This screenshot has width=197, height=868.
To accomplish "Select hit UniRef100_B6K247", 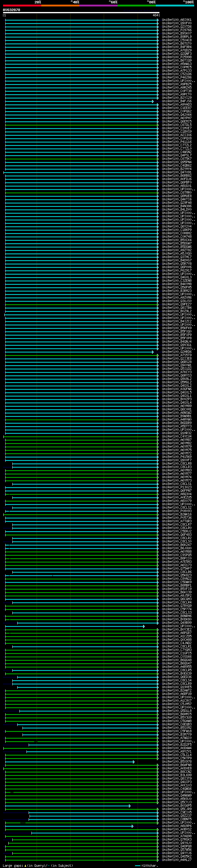I will pyautogui.click(x=176, y=544).
